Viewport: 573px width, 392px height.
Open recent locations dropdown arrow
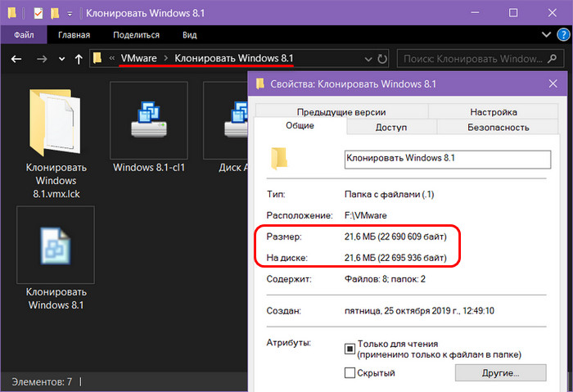click(x=61, y=59)
